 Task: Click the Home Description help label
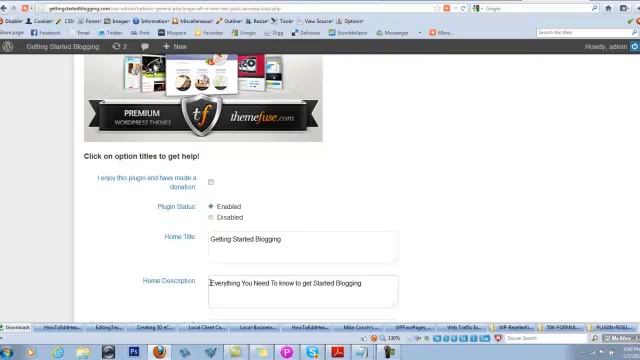[x=169, y=281]
